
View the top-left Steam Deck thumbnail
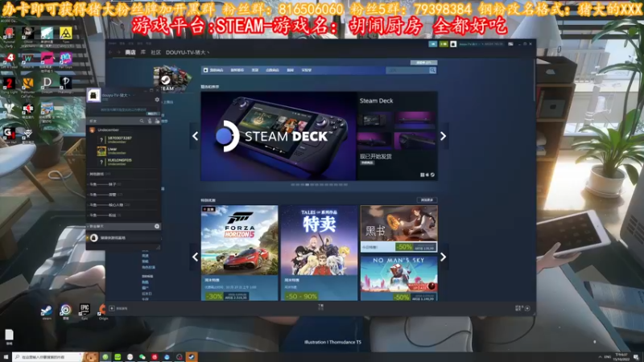pyautogui.click(x=374, y=119)
